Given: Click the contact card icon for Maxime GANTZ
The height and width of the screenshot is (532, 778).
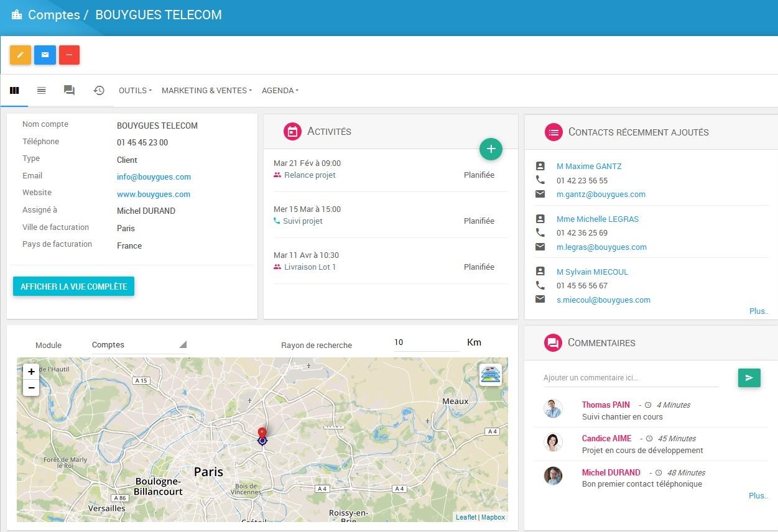Looking at the screenshot, I should coord(540,166).
